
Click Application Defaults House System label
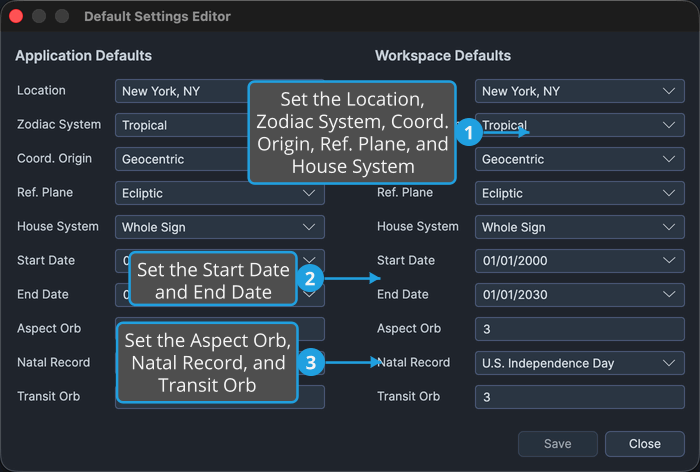pos(58,226)
